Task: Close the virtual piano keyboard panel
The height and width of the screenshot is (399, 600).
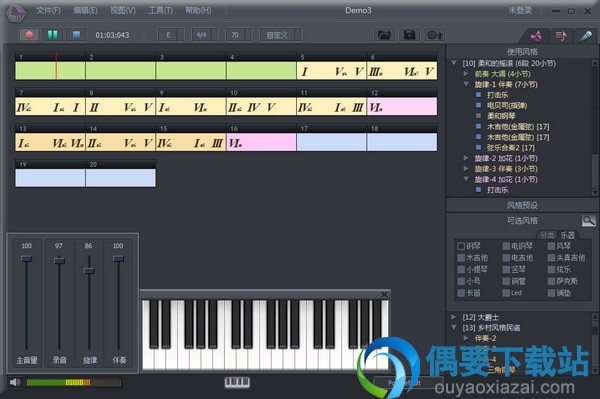Action: (384, 294)
